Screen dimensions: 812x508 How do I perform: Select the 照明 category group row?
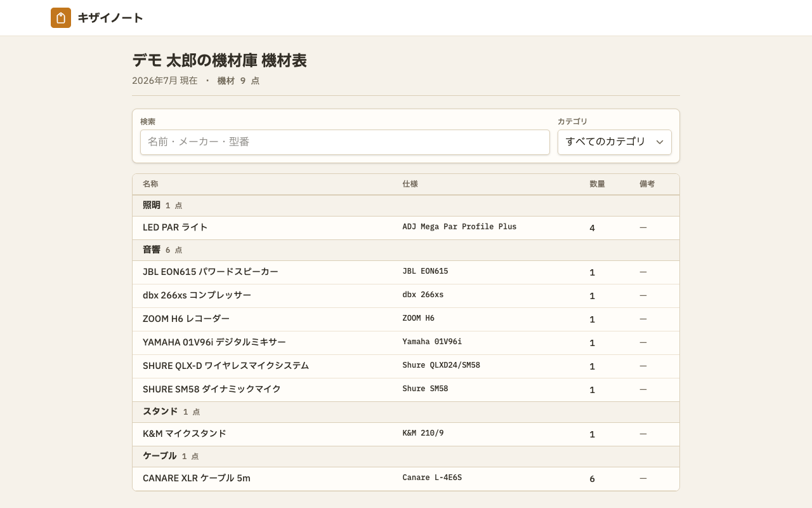click(406, 206)
